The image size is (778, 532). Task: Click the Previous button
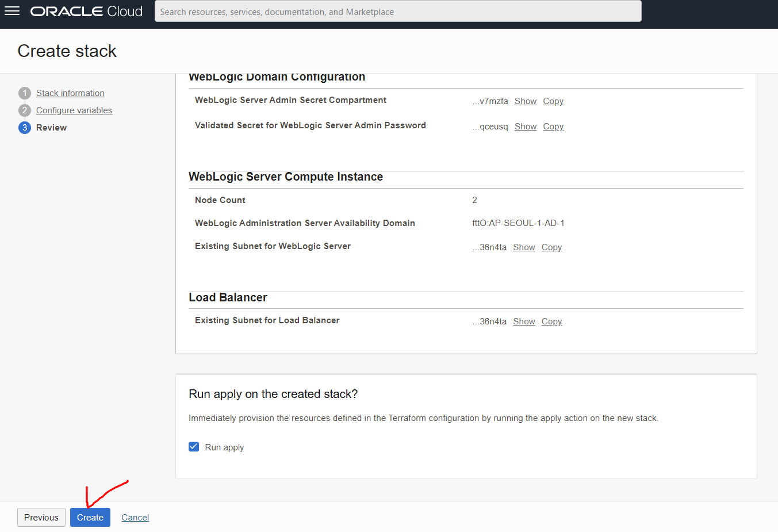(x=41, y=518)
